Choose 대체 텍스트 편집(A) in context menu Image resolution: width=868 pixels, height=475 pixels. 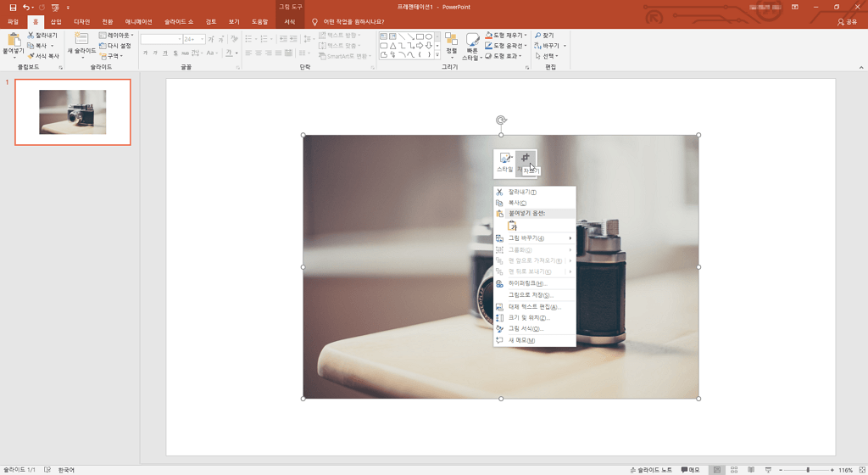pos(534,307)
